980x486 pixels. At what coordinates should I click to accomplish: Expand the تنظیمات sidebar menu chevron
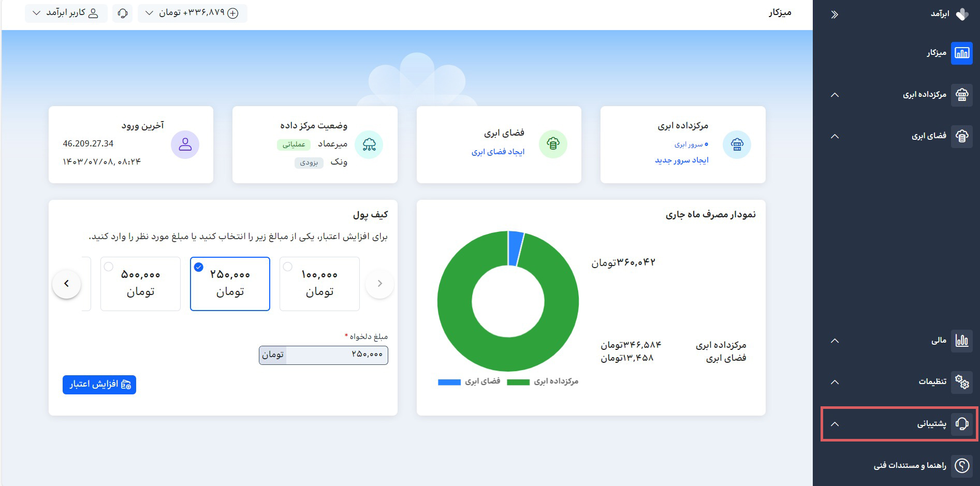click(x=835, y=382)
